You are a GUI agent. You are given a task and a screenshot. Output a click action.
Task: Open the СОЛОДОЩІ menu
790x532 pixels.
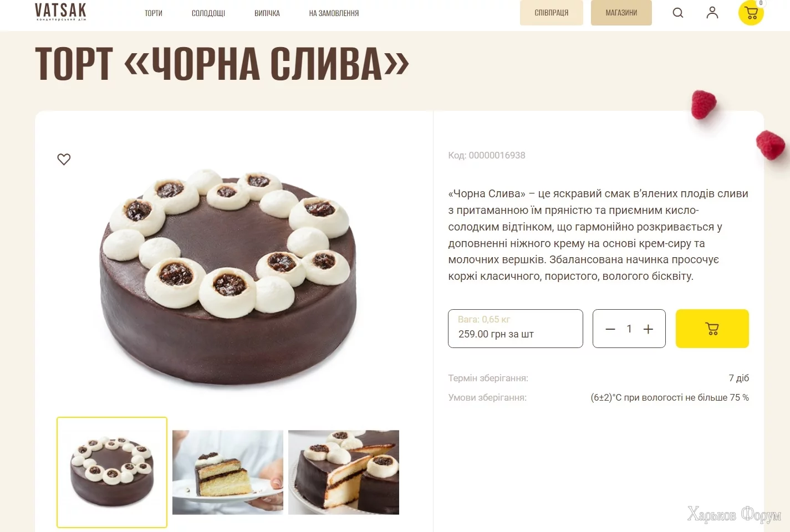(208, 13)
